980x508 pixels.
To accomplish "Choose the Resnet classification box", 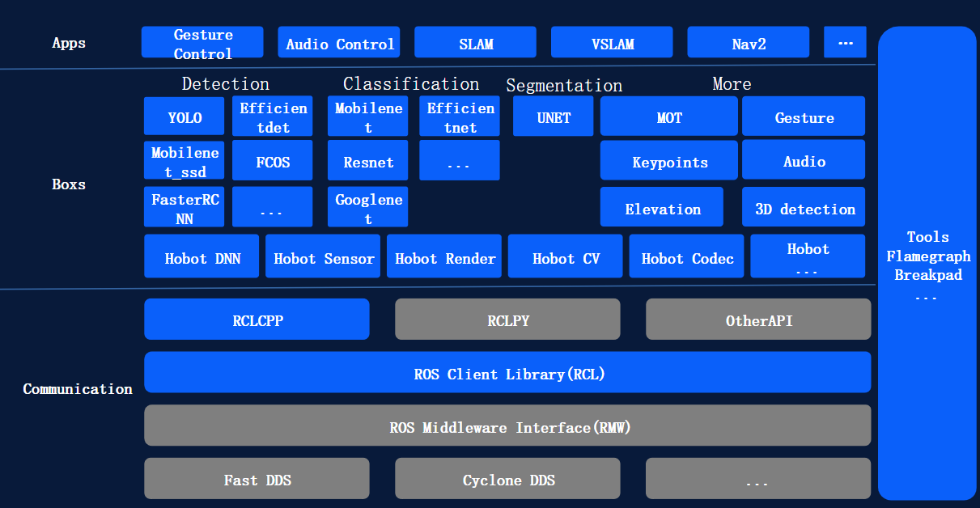I will 368,160.
